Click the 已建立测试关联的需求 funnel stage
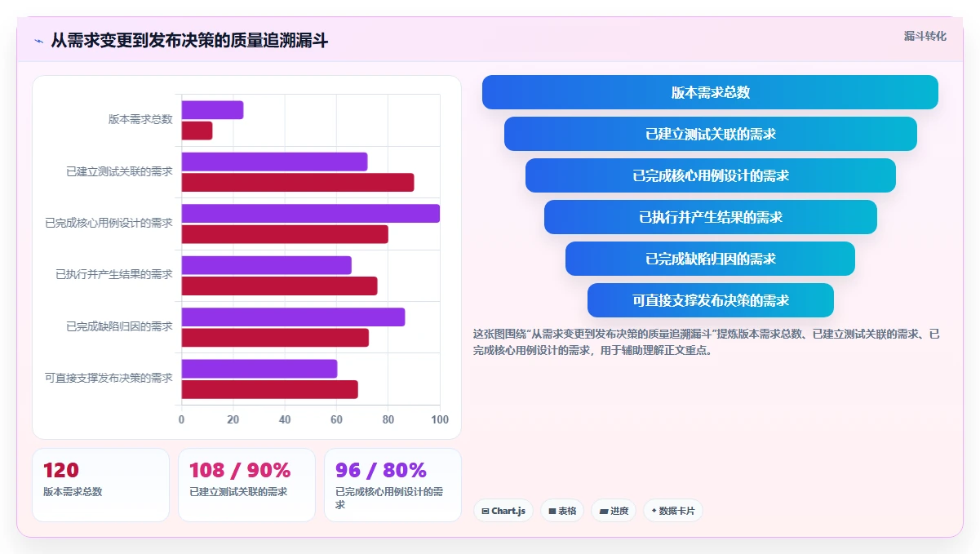This screenshot has height=554, width=980. point(710,134)
